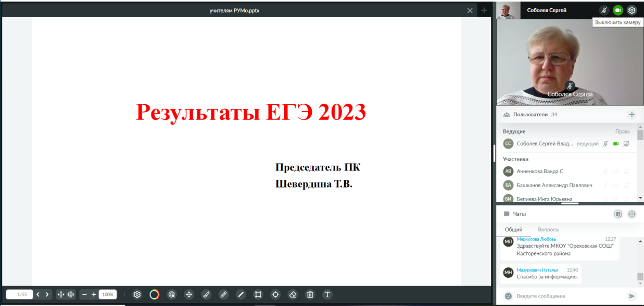Image resolution: width=644 pixels, height=306 pixels.
Task: Open chat settings gear
Action: coord(632,214)
